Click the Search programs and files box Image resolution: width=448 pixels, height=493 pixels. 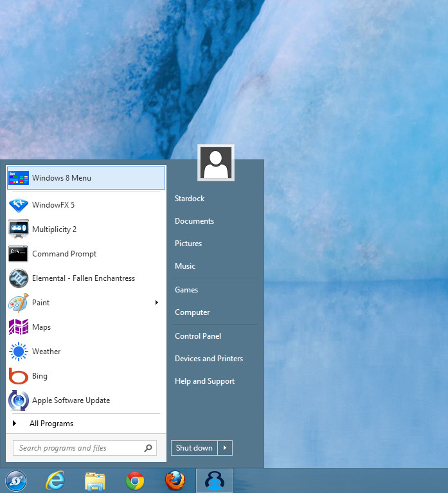coord(85,448)
